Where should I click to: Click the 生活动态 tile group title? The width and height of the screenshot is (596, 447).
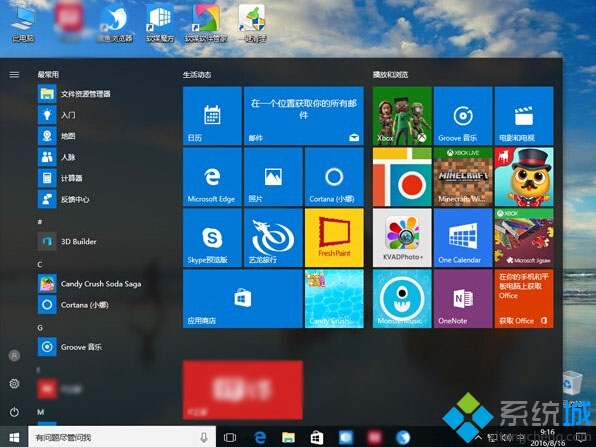[197, 74]
